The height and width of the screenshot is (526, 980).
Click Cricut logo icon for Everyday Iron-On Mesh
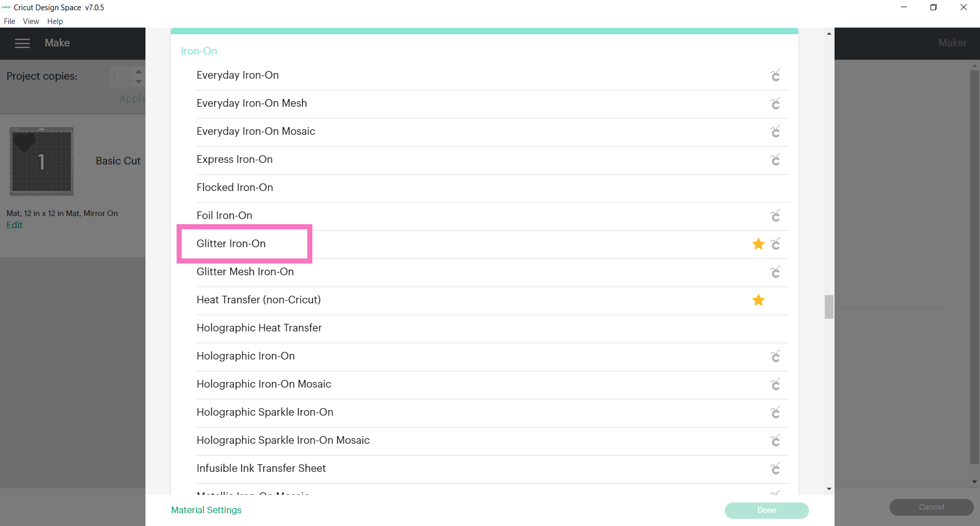pos(775,104)
